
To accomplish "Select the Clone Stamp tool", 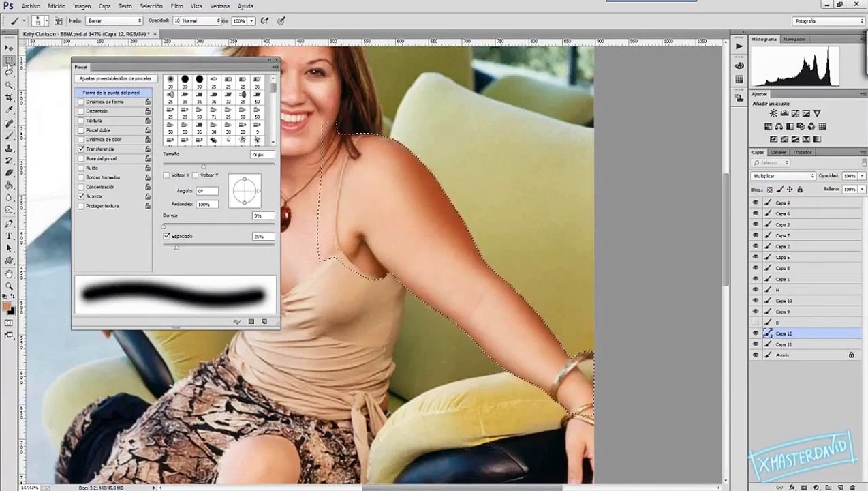I will (x=9, y=148).
